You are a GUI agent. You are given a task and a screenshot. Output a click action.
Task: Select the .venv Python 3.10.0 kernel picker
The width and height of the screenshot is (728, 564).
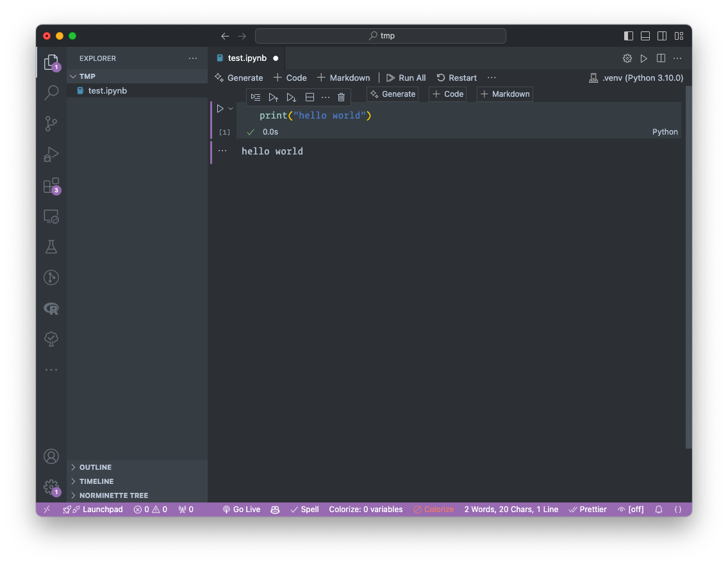tap(636, 78)
